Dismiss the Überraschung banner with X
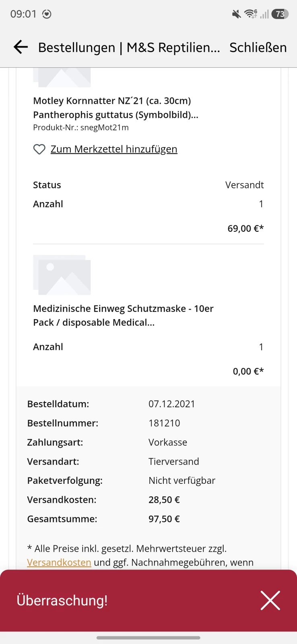 (270, 600)
